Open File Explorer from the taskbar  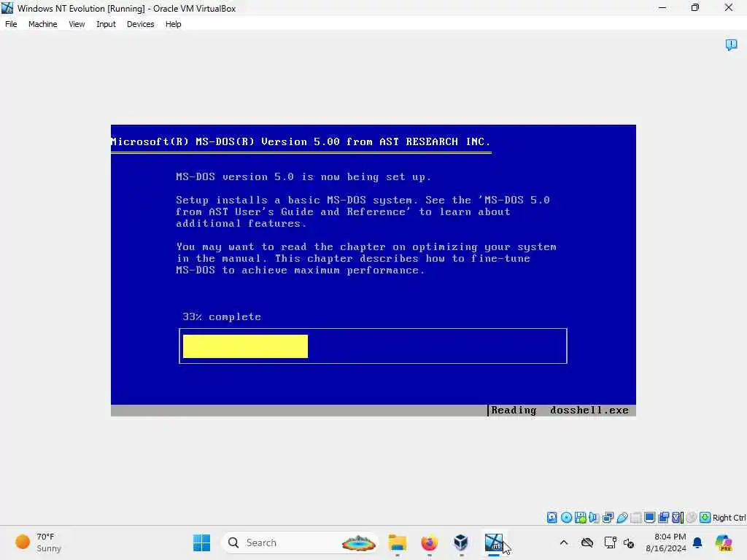point(398,542)
